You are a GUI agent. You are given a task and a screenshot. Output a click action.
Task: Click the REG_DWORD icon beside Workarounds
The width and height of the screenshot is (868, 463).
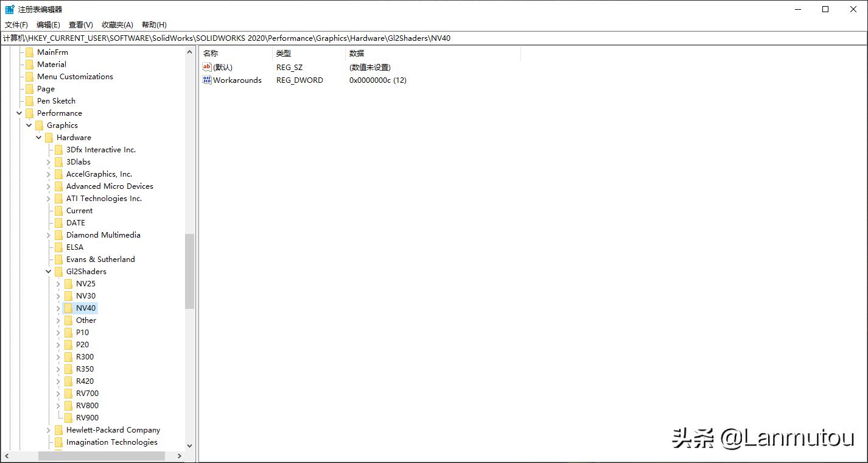pyautogui.click(x=206, y=80)
